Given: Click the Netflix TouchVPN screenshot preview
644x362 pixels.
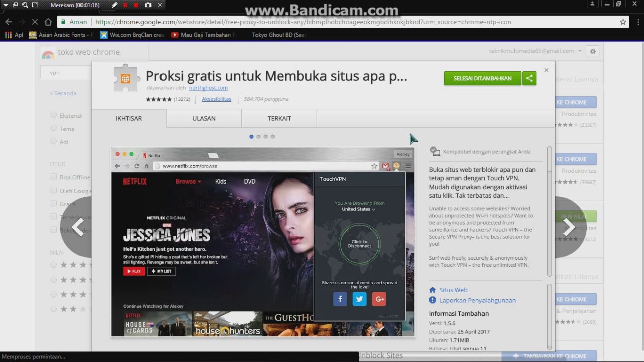Looking at the screenshot, I should click(263, 242).
